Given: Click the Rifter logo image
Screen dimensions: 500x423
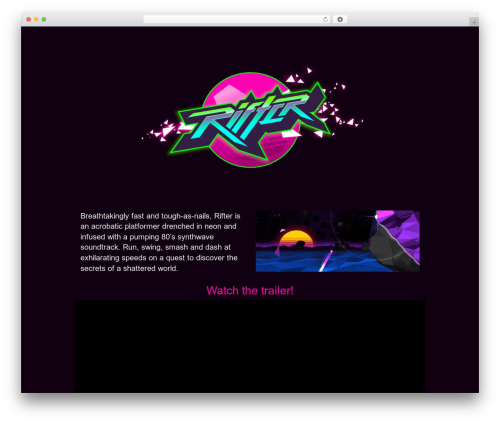Looking at the screenshot, I should (252, 118).
